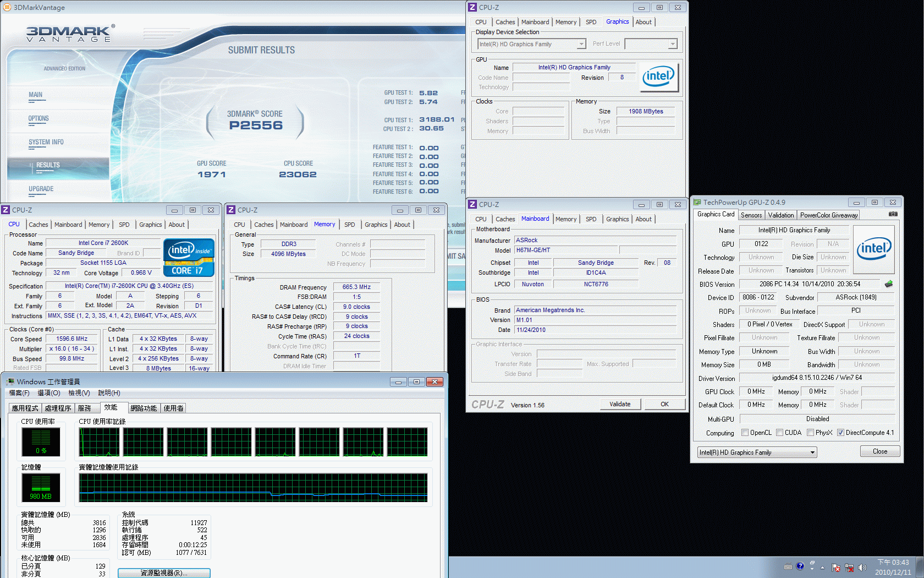Image resolution: width=924 pixels, height=578 pixels.
Task: Open Mainboard tab in CPU-Z Memory window
Action: click(294, 225)
